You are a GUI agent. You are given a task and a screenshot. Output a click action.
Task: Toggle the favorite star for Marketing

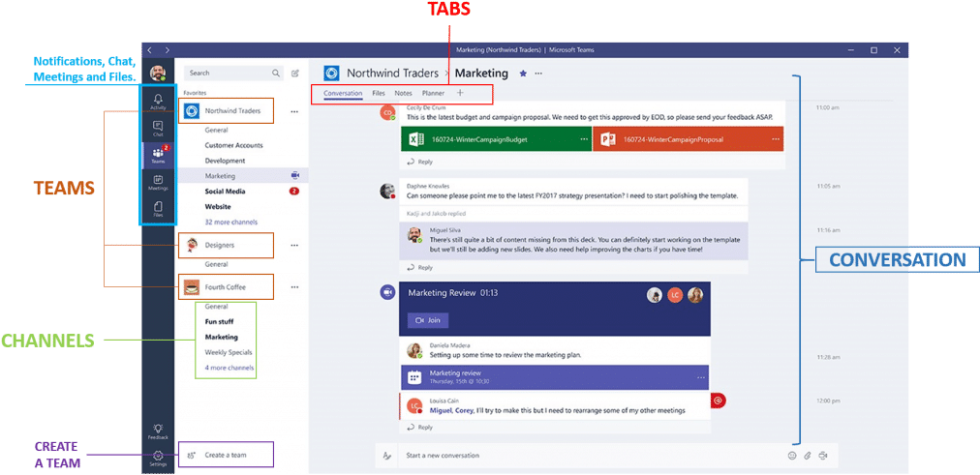point(523,74)
